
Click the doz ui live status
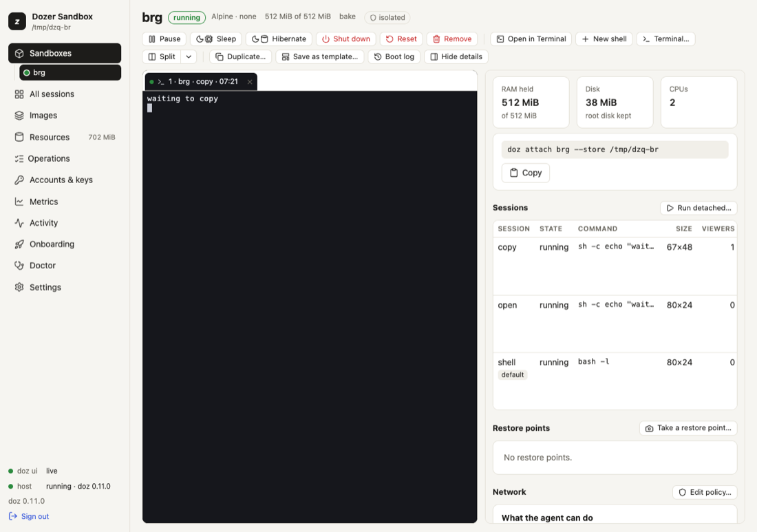coord(33,471)
